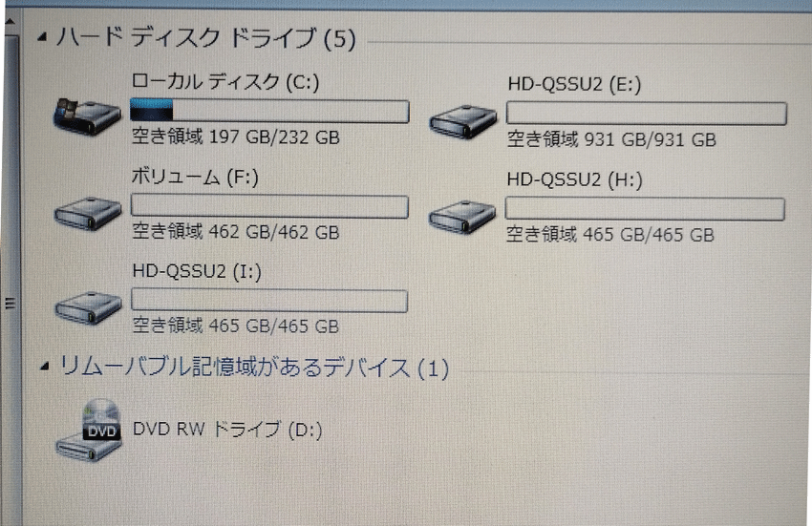Select the DVD RW drive (D:) icon
The width and height of the screenshot is (812, 526).
89,431
